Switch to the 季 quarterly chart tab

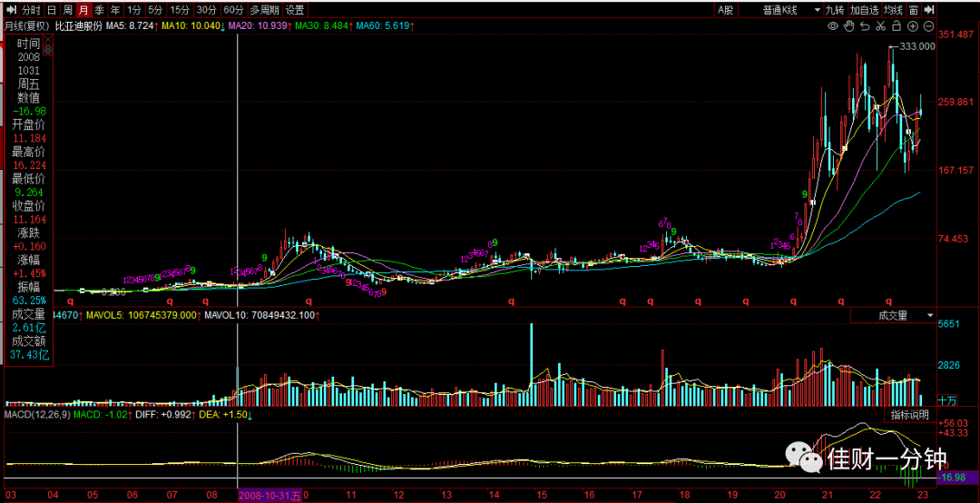pyautogui.click(x=99, y=10)
